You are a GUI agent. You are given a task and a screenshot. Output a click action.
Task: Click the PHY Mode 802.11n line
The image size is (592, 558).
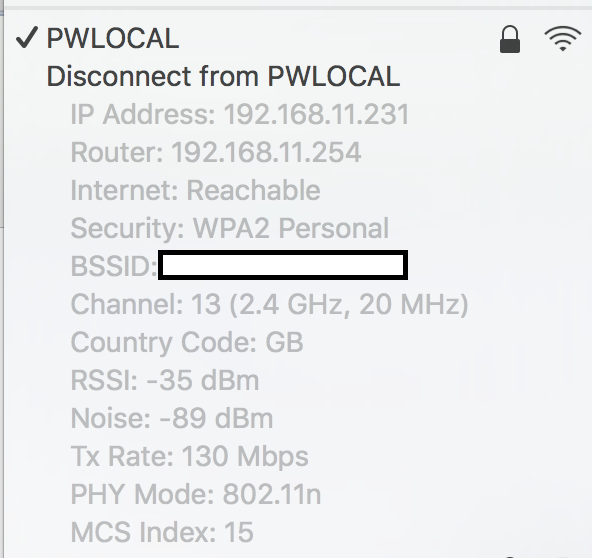coord(196,495)
